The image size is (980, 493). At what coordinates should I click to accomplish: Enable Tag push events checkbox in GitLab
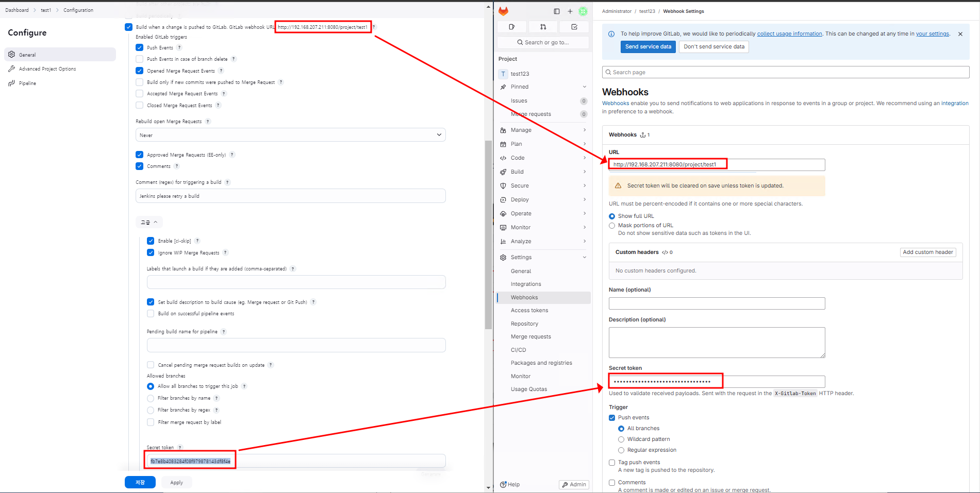(612, 463)
